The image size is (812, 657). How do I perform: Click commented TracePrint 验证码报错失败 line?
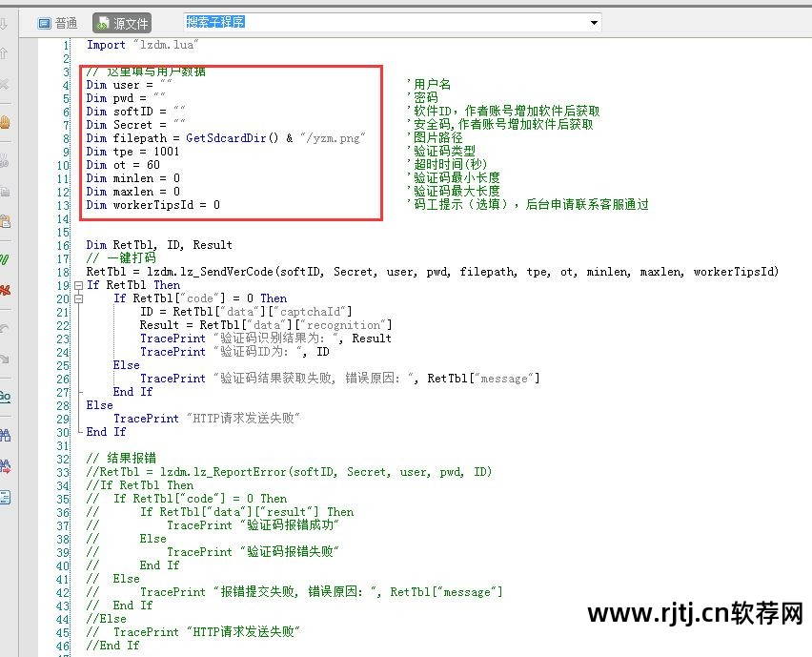point(213,552)
